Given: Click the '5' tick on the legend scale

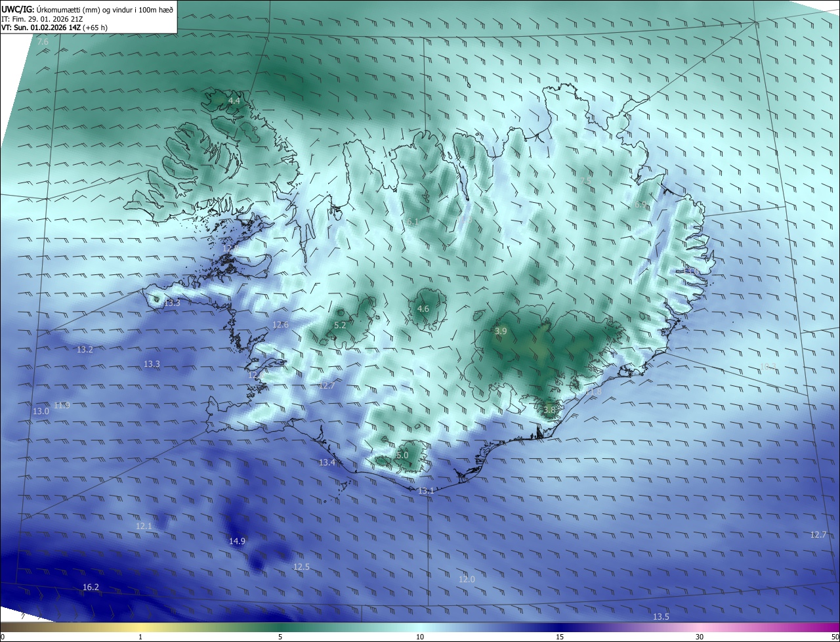Looking at the screenshot, I should [280, 637].
